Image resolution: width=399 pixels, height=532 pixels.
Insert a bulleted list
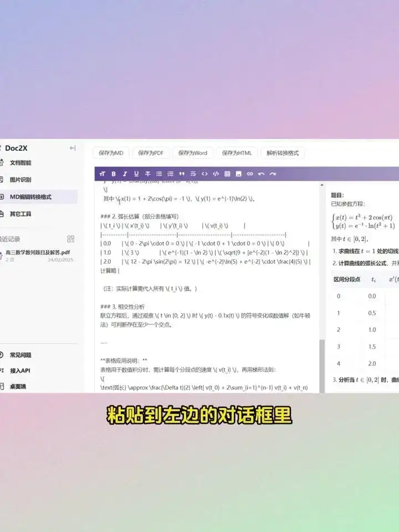[x=159, y=173]
